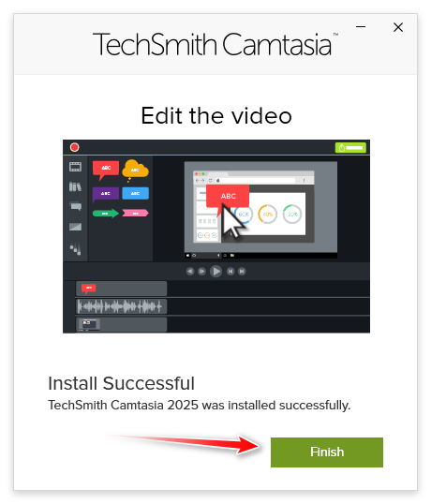
Task: Click the pink chevron callout shape
Action: pos(135,213)
